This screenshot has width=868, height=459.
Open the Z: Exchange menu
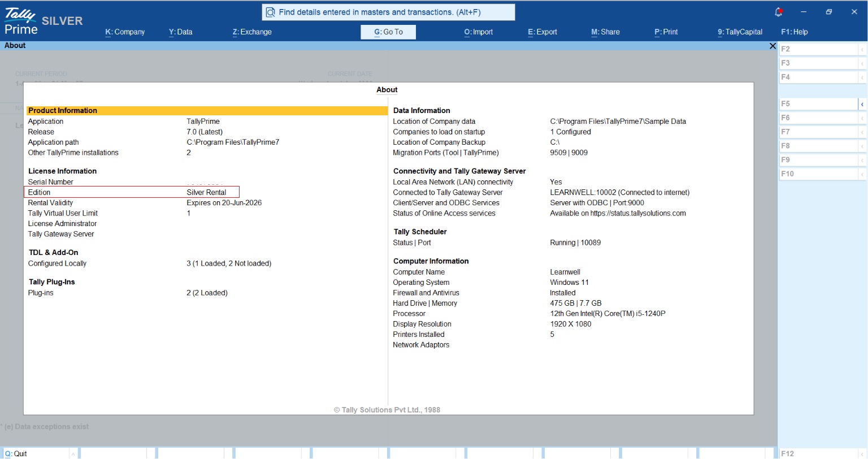(252, 32)
